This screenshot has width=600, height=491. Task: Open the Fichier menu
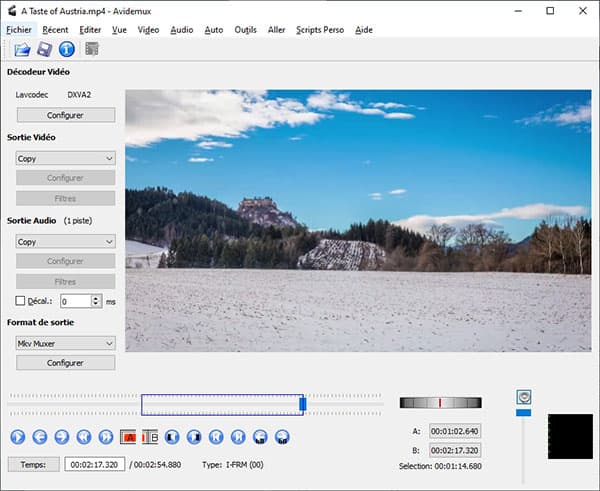point(19,30)
